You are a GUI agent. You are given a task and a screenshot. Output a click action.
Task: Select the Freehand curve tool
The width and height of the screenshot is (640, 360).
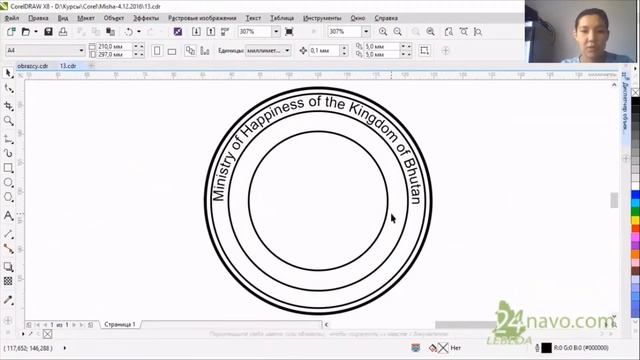coord(9,139)
